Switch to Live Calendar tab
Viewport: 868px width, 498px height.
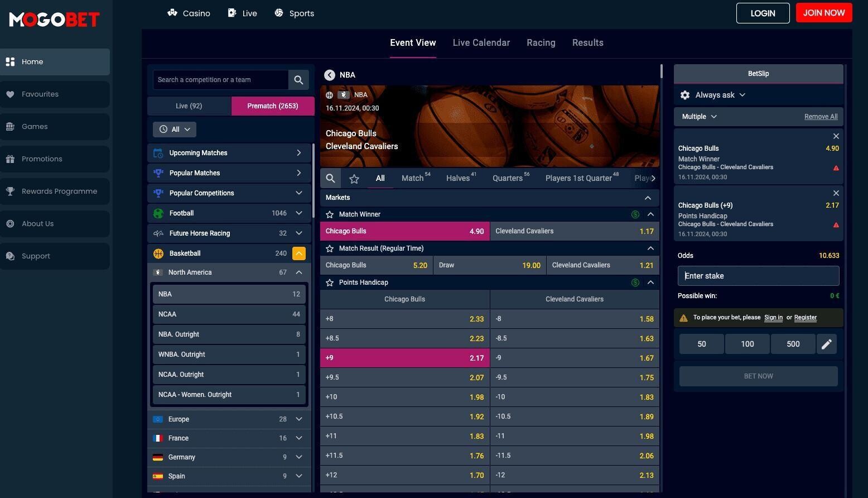coord(481,43)
